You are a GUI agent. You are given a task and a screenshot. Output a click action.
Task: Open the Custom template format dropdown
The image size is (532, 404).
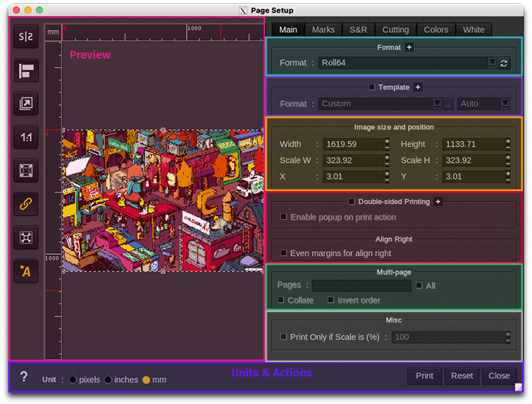click(437, 103)
